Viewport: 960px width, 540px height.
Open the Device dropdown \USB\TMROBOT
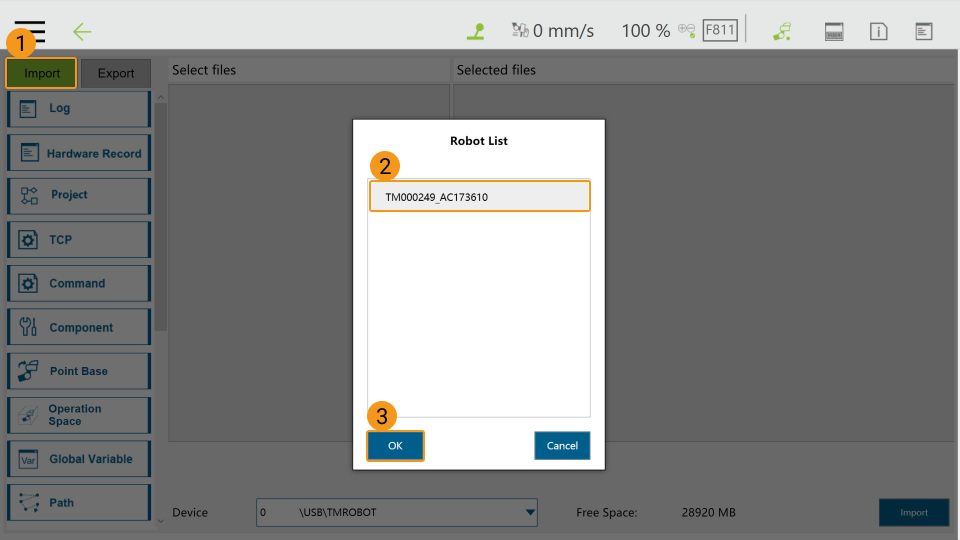pyautogui.click(x=397, y=512)
